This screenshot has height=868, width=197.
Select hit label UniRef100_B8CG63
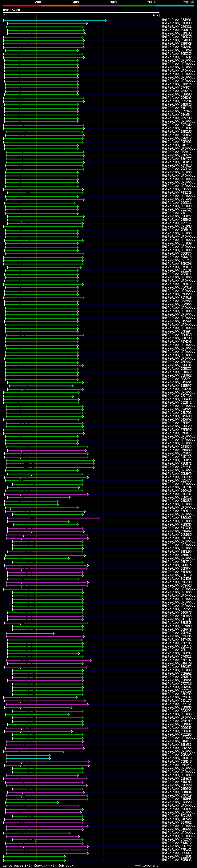pos(177,518)
